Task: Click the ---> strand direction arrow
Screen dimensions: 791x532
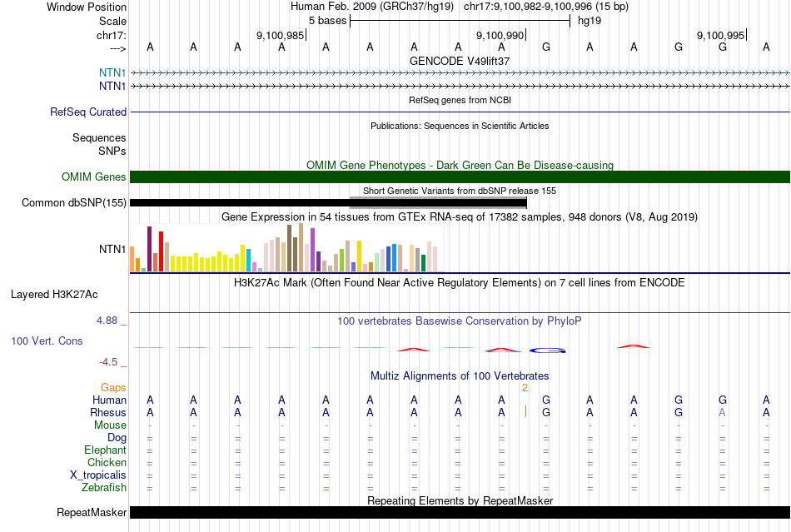Action: tap(117, 48)
